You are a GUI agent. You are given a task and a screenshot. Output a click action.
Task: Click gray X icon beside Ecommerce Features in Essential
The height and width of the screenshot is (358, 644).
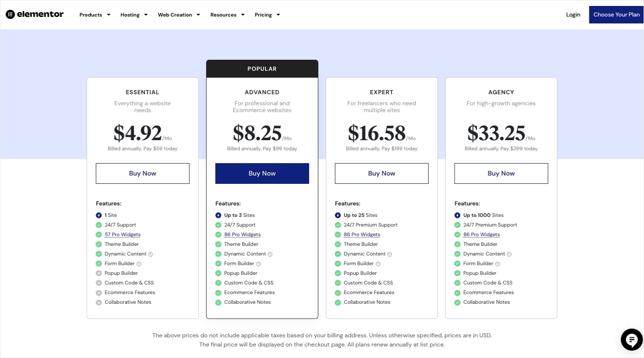click(x=98, y=292)
